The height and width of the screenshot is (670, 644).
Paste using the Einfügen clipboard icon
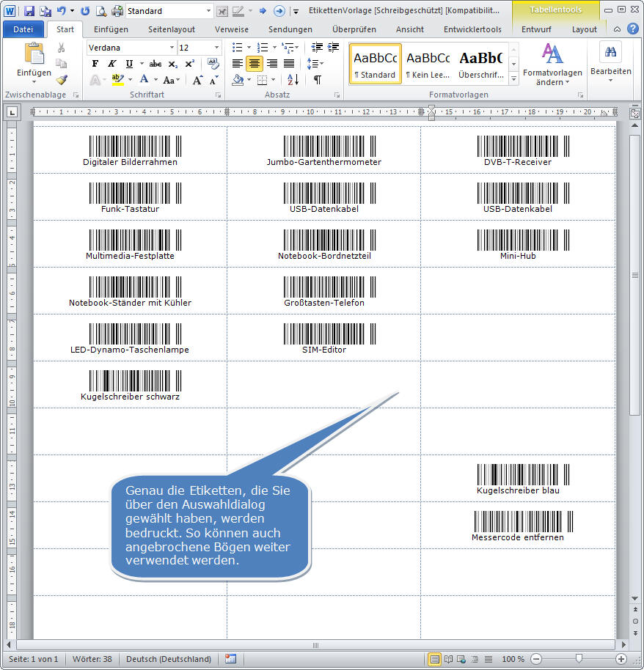(34, 54)
